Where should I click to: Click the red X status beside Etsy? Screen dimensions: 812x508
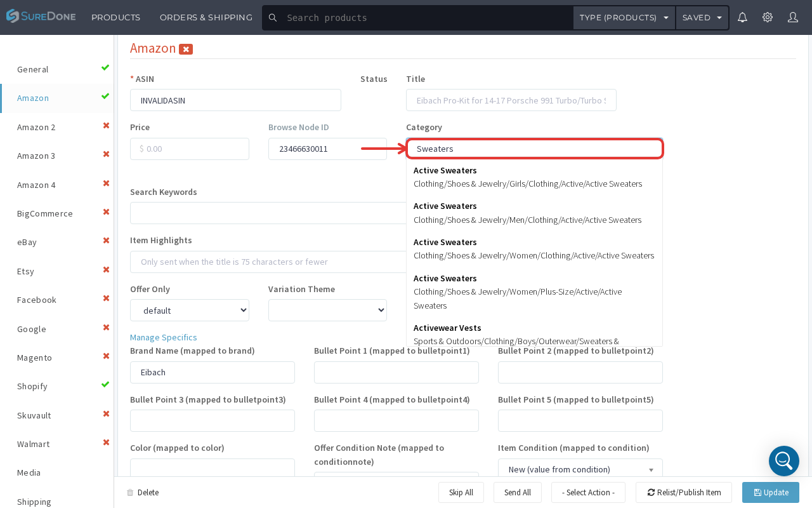pos(106,270)
